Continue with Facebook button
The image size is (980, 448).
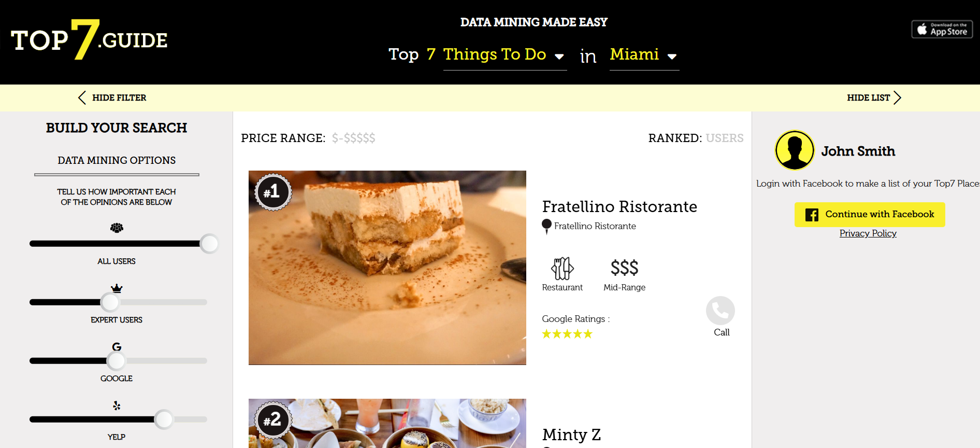click(x=870, y=215)
